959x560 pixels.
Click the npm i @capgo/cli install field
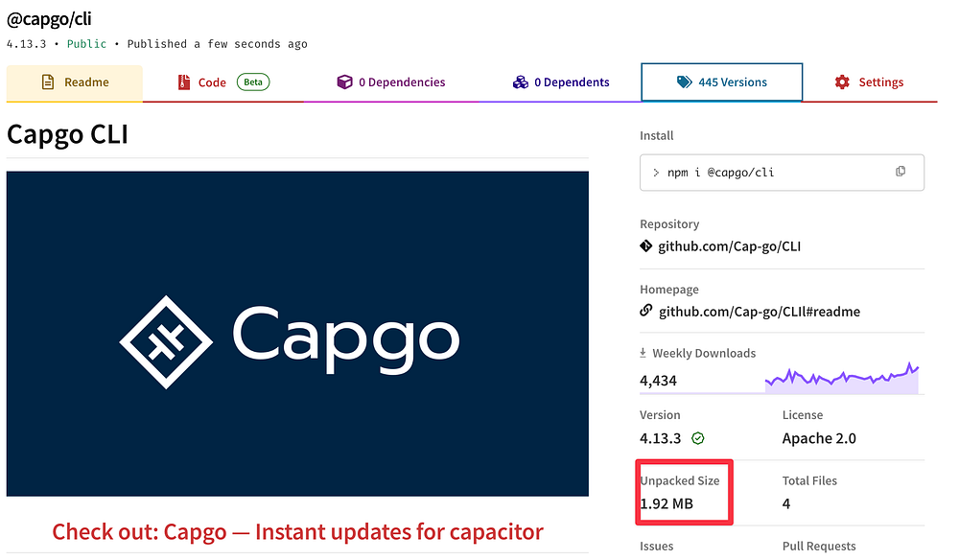pos(782,173)
